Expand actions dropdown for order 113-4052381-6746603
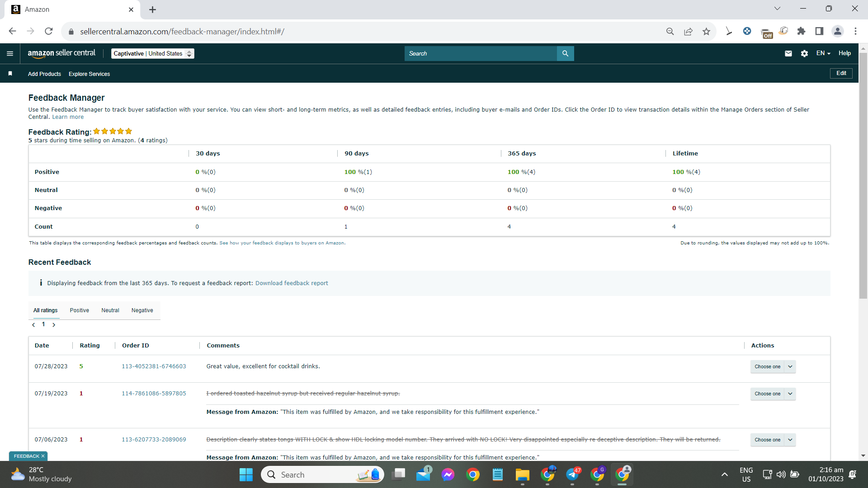868x488 pixels. coord(790,366)
